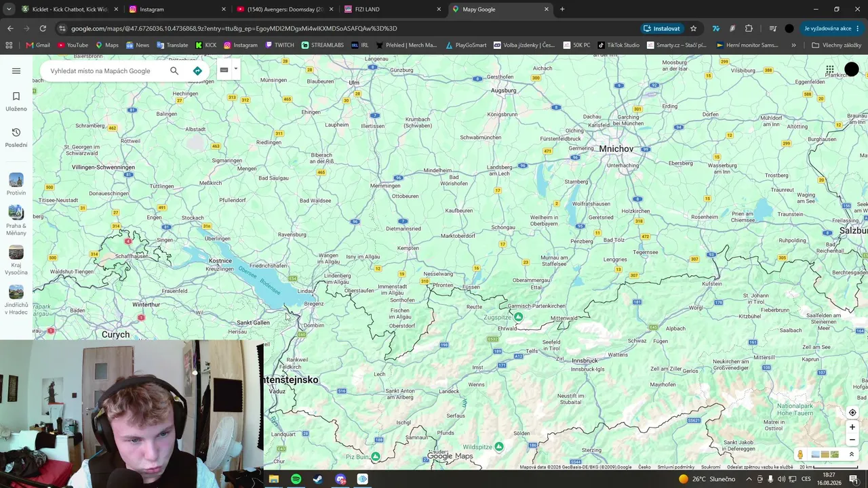Click the keyboard input tool icon

(224, 70)
